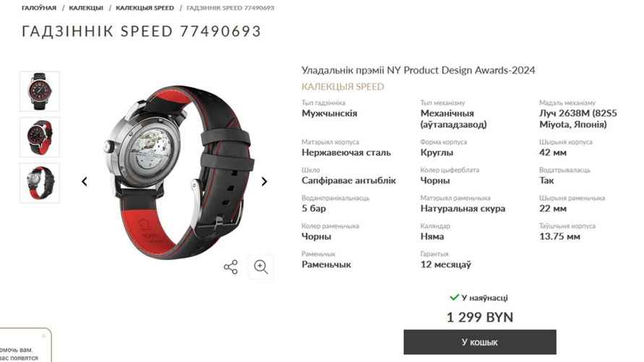Close the chat helper popup
The height and width of the screenshot is (362, 644).
point(43,336)
